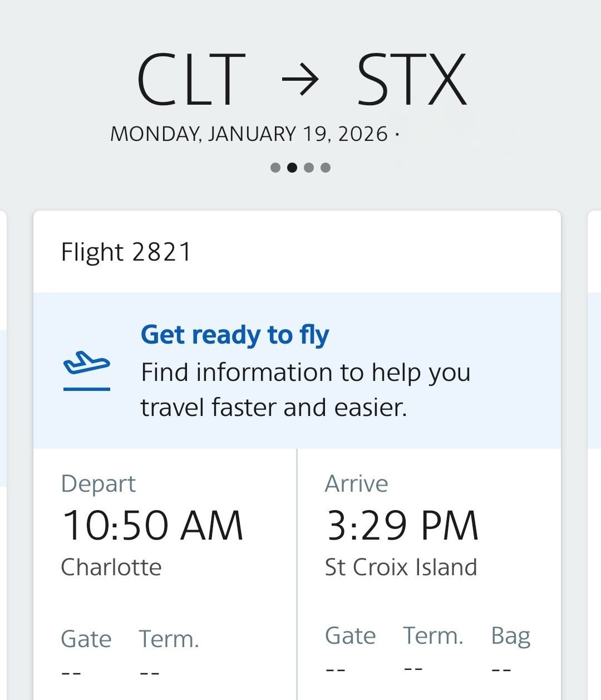Select the St Croix Island arrival city
Image resolution: width=601 pixels, height=700 pixels.
pyautogui.click(x=401, y=567)
